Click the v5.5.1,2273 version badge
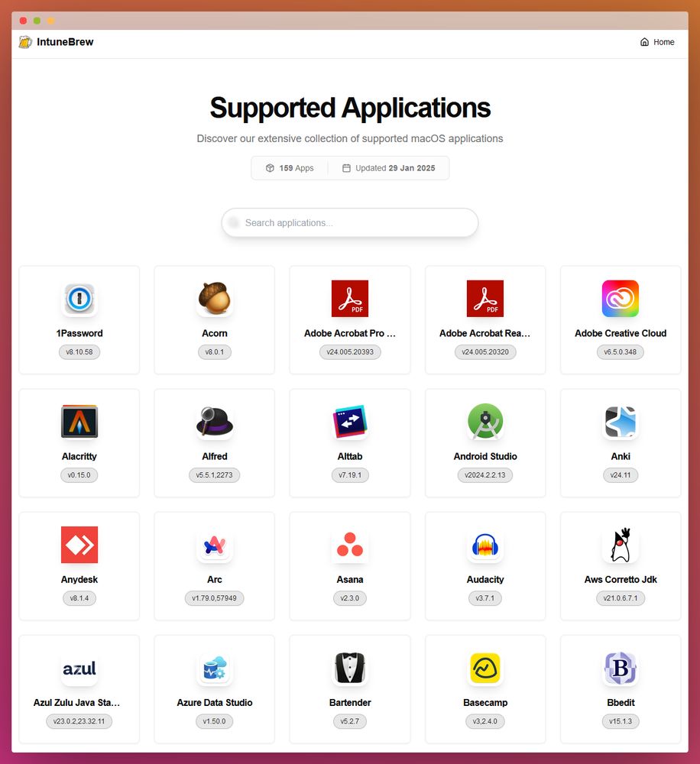 click(215, 475)
